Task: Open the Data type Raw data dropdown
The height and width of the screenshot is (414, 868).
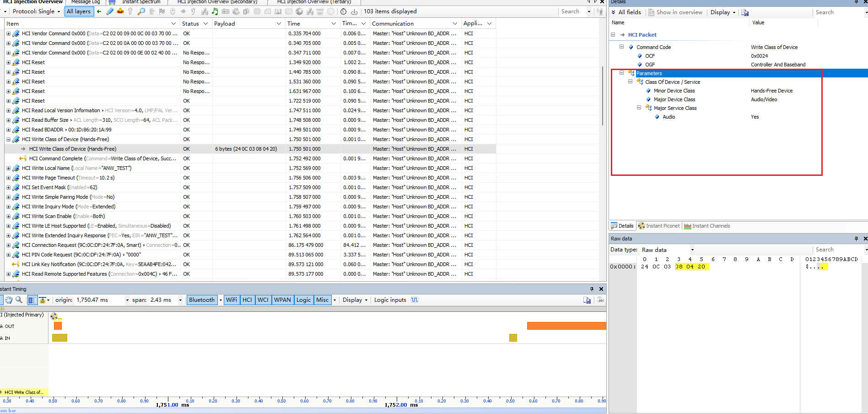Action: tap(692, 250)
